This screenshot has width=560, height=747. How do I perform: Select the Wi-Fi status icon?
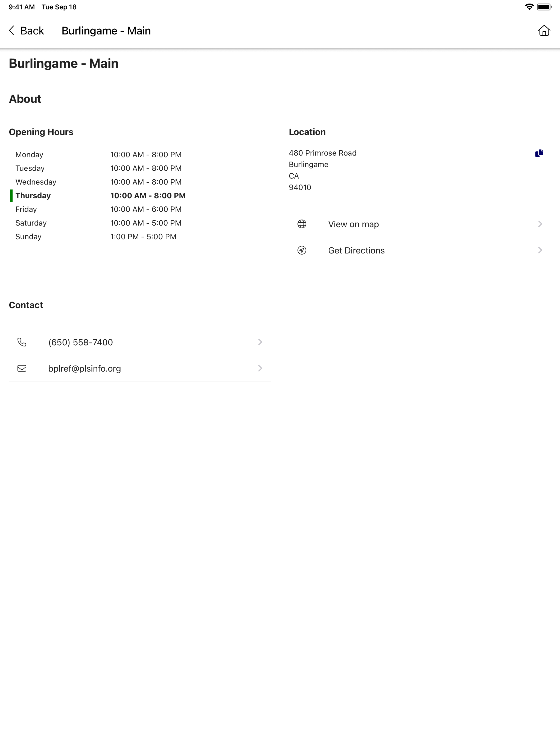click(529, 7)
